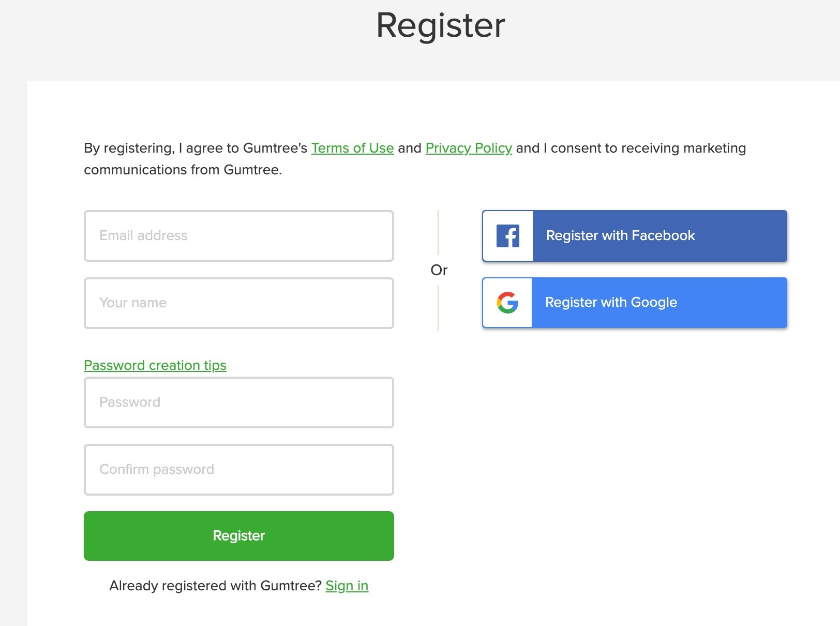
Task: Click the 'Or' separator label
Action: 439,270
